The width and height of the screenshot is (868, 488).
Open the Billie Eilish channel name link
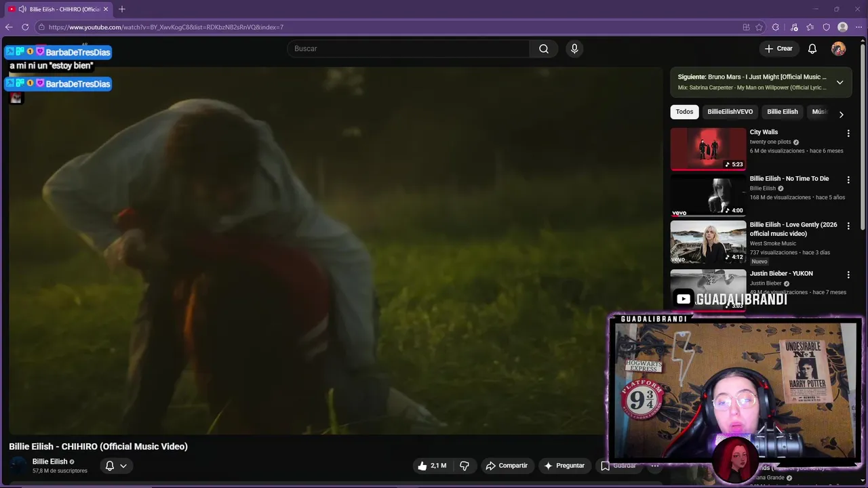point(50,462)
